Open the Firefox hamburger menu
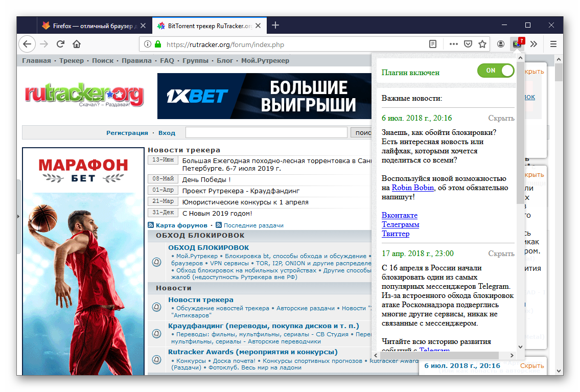Image resolution: width=580 pixels, height=392 pixels. (553, 44)
